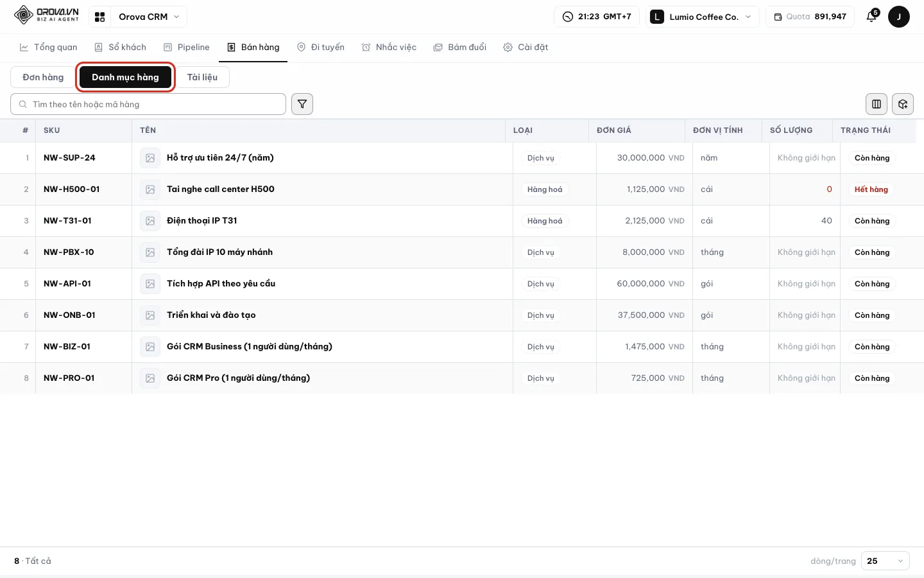924x578 pixels.
Task: Expand the Lumio Coffee Co. workspace dropdown
Action: [703, 17]
